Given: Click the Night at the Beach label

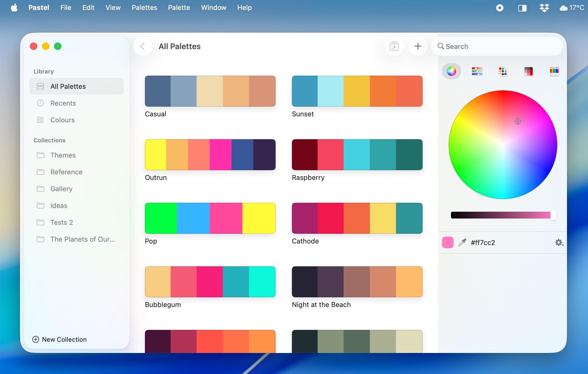Looking at the screenshot, I should pos(321,305).
